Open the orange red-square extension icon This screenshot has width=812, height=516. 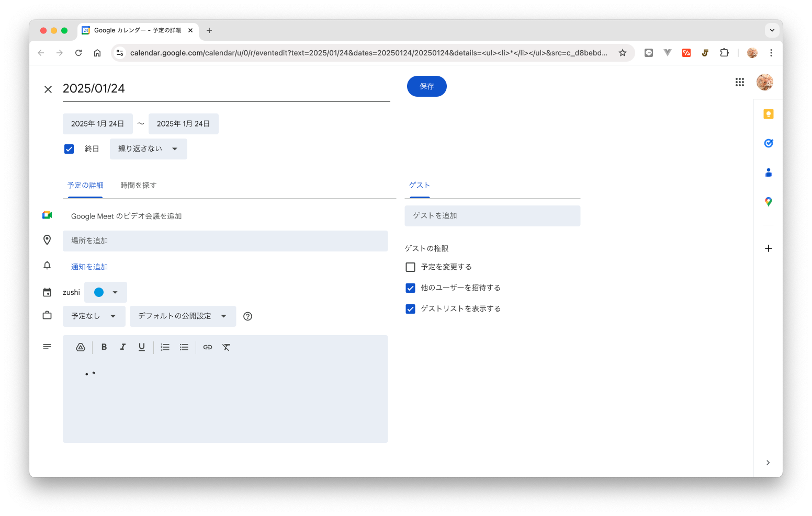coord(686,53)
